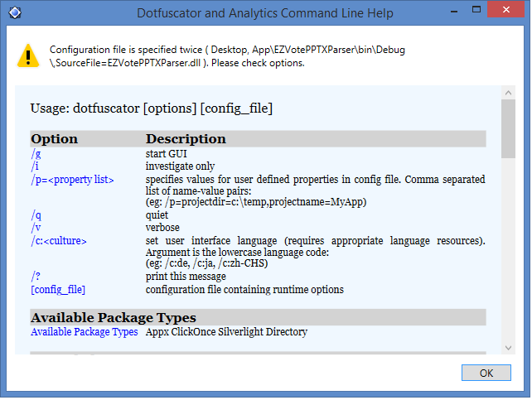Click the Dotfuscator app icon in title bar
Screen dimensions: 532x400
(x=15, y=13)
